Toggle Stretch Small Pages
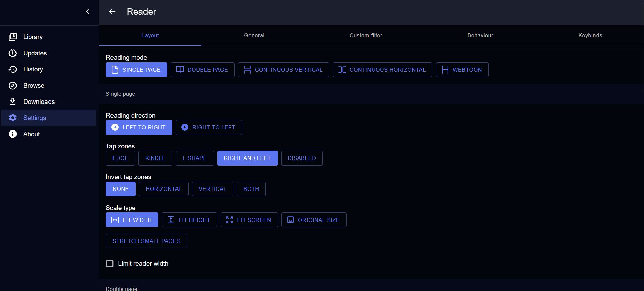Viewport: 644px width, 291px height. [147, 241]
